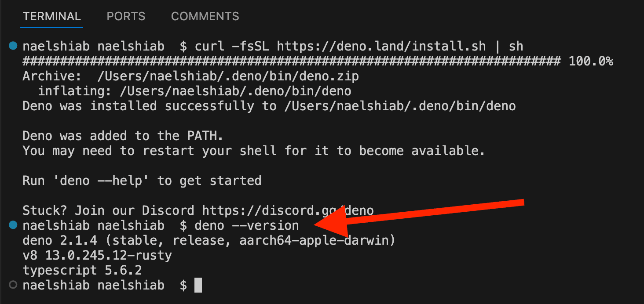Select the decoration showing install command succeeded

pos(12,45)
